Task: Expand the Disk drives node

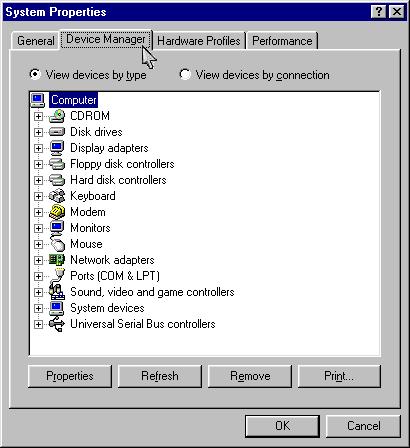Action: click(x=38, y=132)
